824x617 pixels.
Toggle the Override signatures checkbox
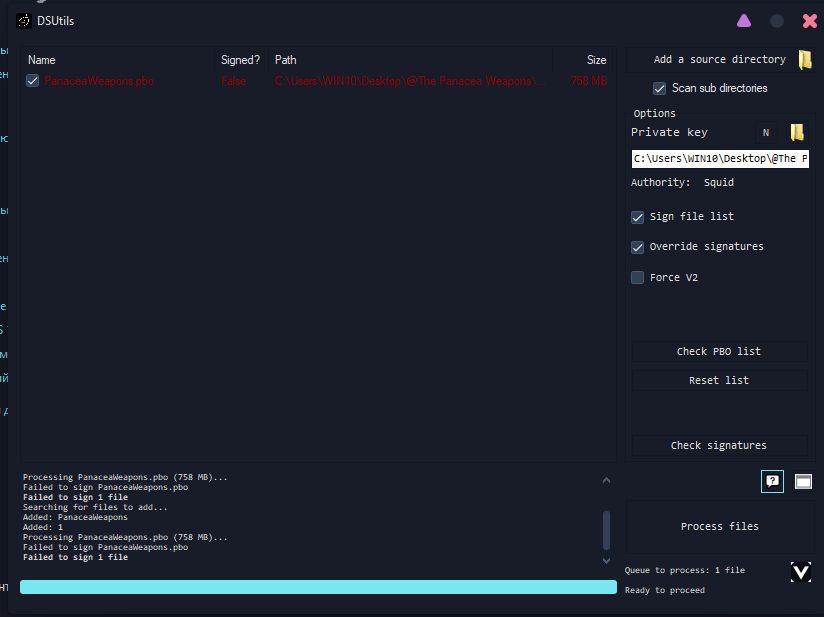click(637, 247)
